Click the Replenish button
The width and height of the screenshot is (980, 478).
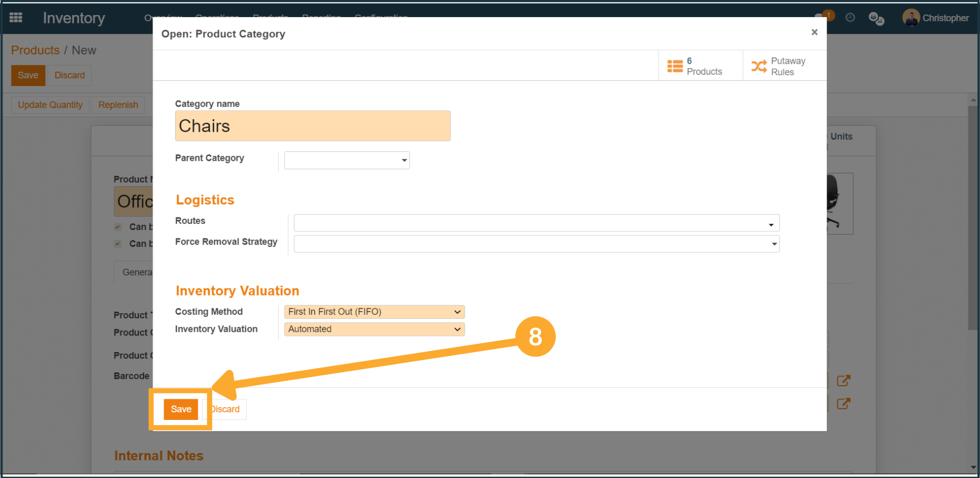[x=118, y=105]
